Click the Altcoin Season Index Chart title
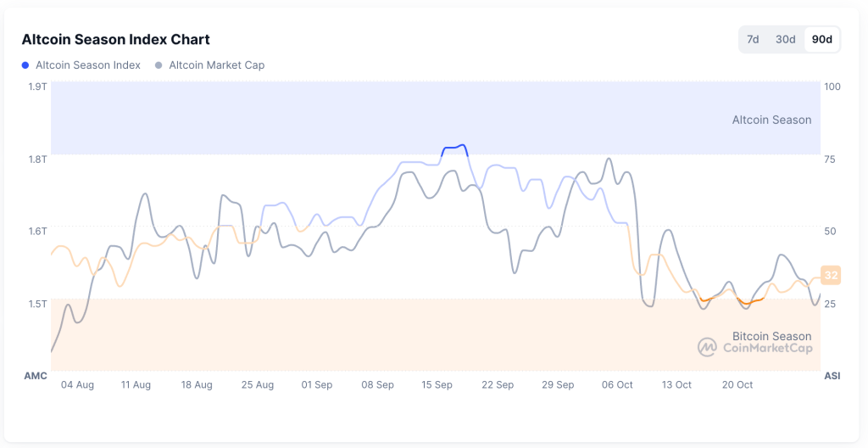868x448 pixels. [115, 39]
